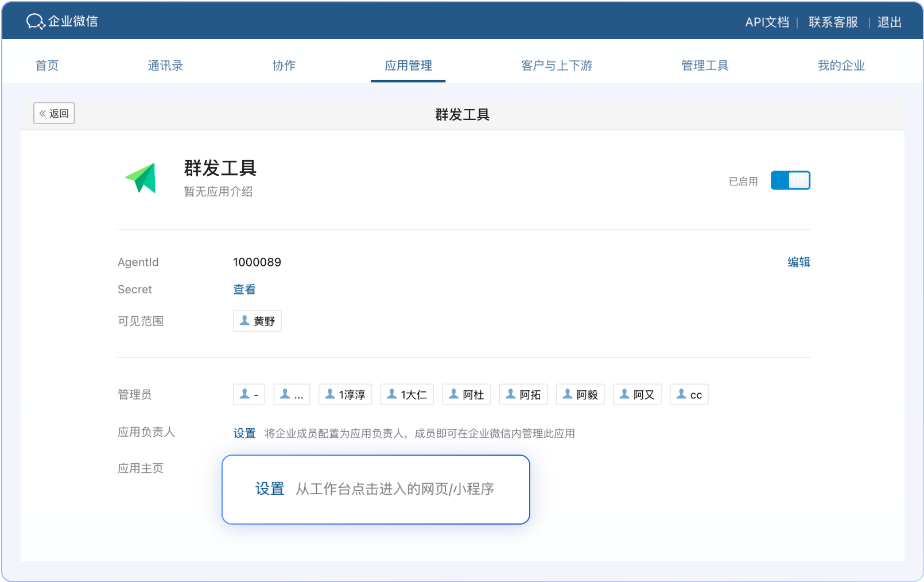Open the 协作 tab
This screenshot has height=582, width=924.
284,65
